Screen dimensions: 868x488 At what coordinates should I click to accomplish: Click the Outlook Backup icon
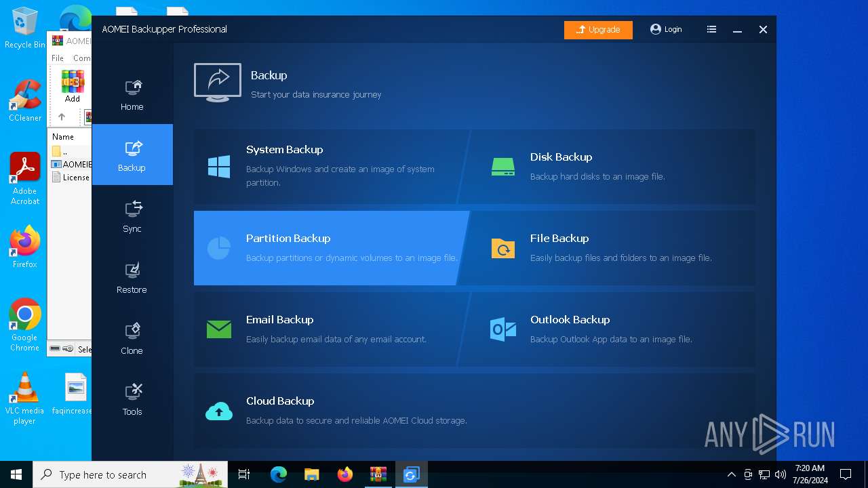coord(503,329)
